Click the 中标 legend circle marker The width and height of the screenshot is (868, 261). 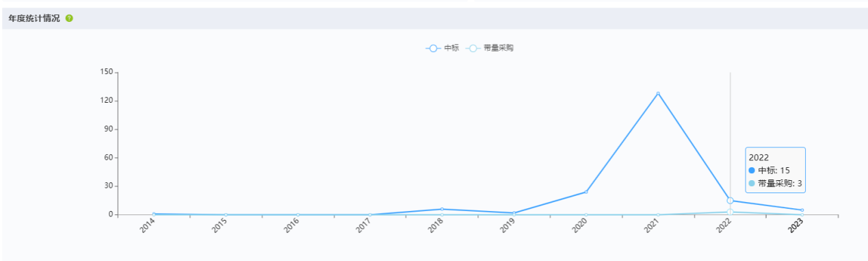pyautogui.click(x=433, y=48)
